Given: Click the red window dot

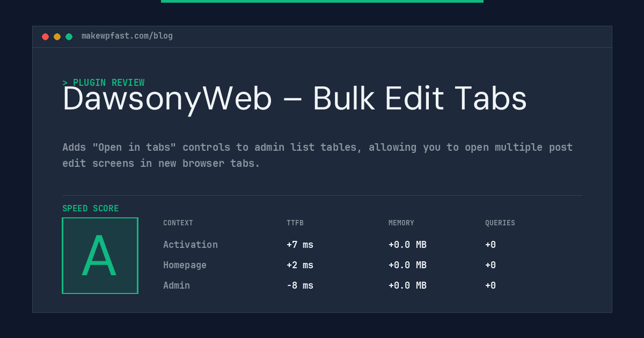Looking at the screenshot, I should (45, 36).
